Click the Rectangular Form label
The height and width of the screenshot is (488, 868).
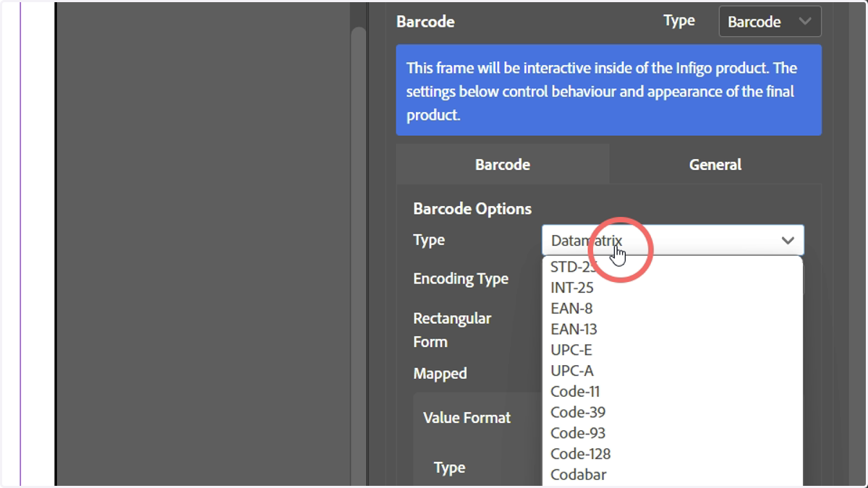(452, 330)
